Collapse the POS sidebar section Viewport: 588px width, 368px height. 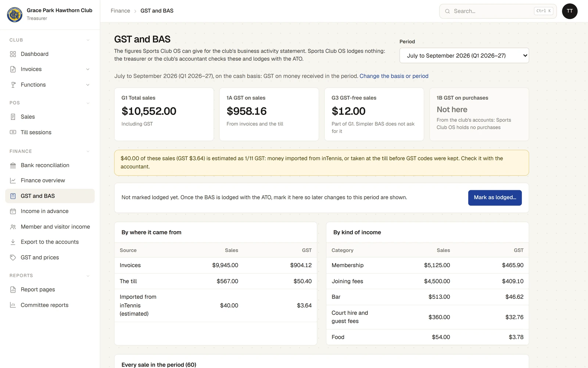(x=88, y=103)
